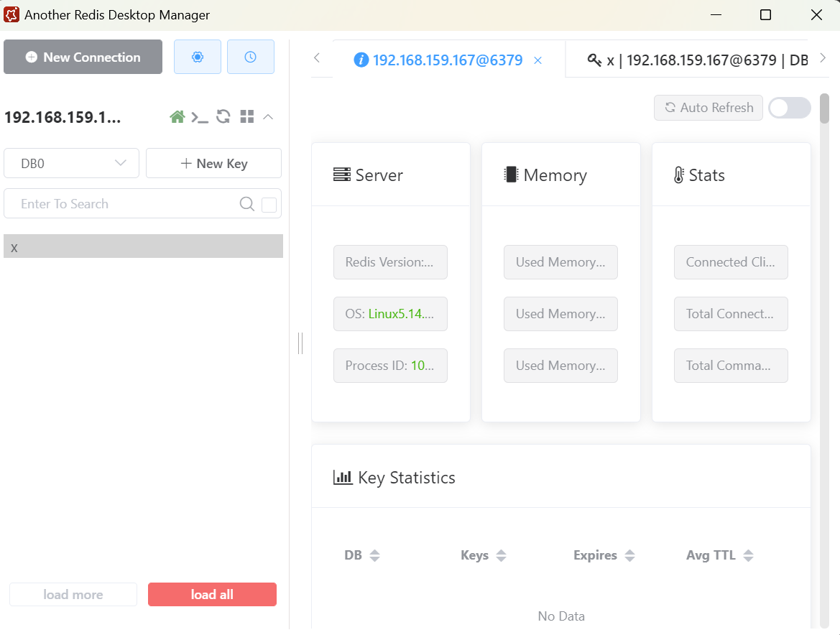Image resolution: width=840 pixels, height=635 pixels.
Task: Create a New Key
Action: click(x=213, y=163)
